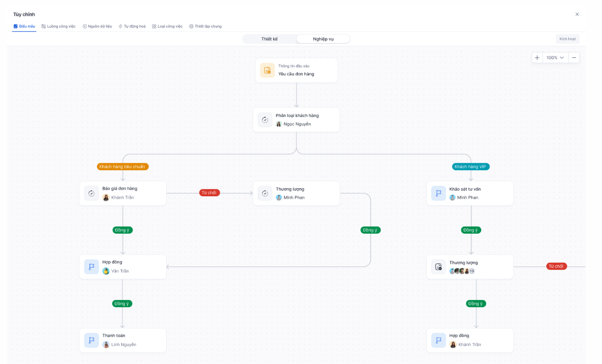
Task: Switch to Nghiệp vụ view
Action: (x=323, y=39)
